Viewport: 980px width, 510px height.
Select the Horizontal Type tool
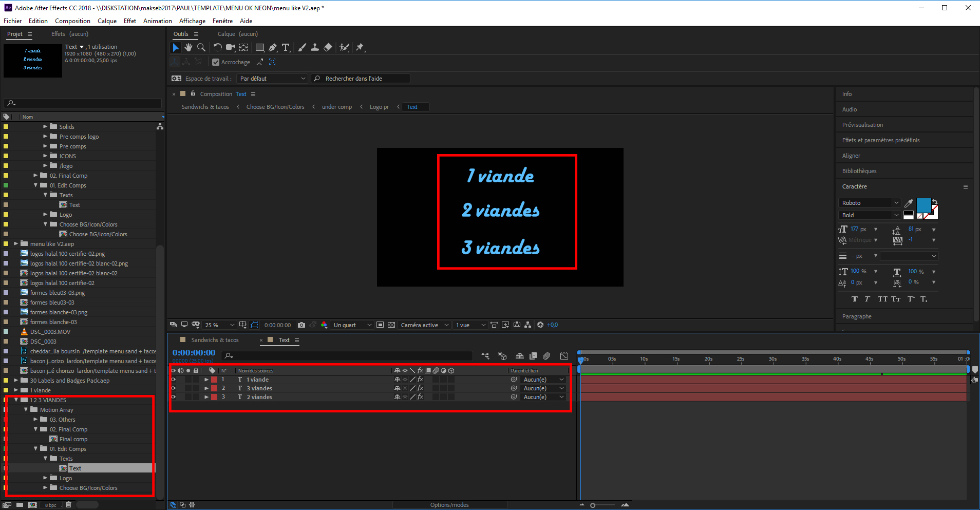point(286,47)
